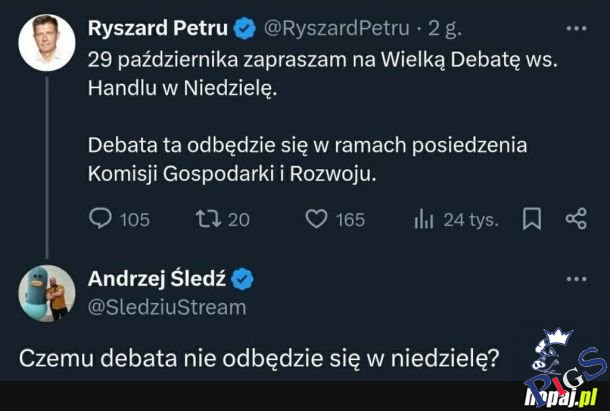Click the @RyszardPetru handle

tap(336, 26)
